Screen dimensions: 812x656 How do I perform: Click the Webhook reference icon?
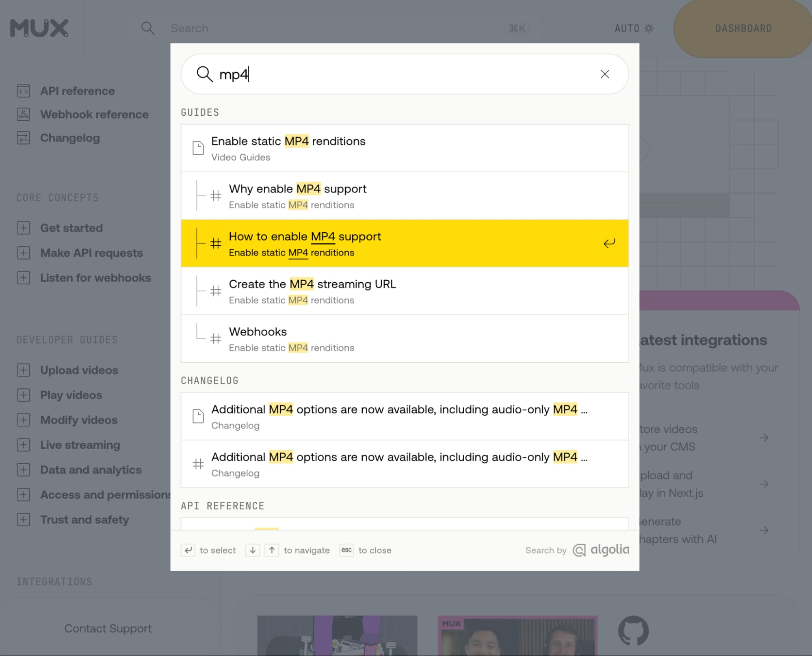(x=24, y=115)
